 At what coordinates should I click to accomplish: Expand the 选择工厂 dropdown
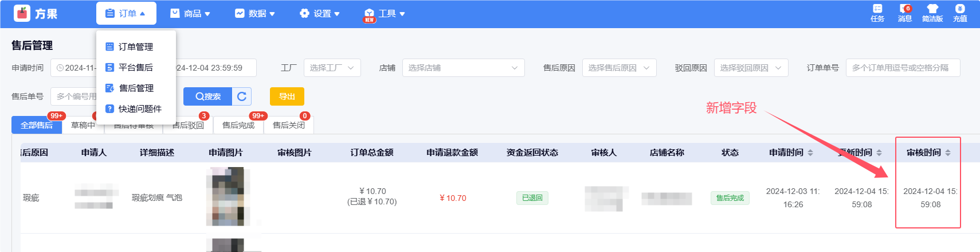coord(332,68)
